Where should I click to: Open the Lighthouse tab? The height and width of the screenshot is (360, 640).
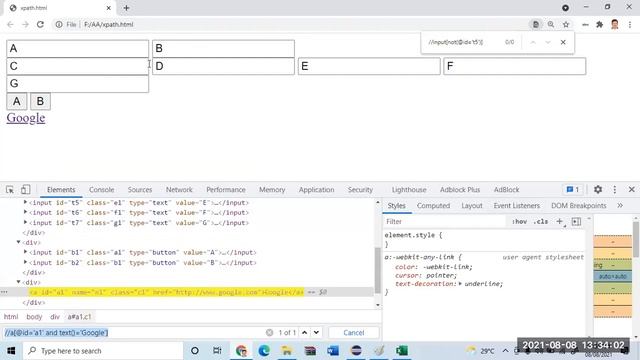click(x=409, y=189)
